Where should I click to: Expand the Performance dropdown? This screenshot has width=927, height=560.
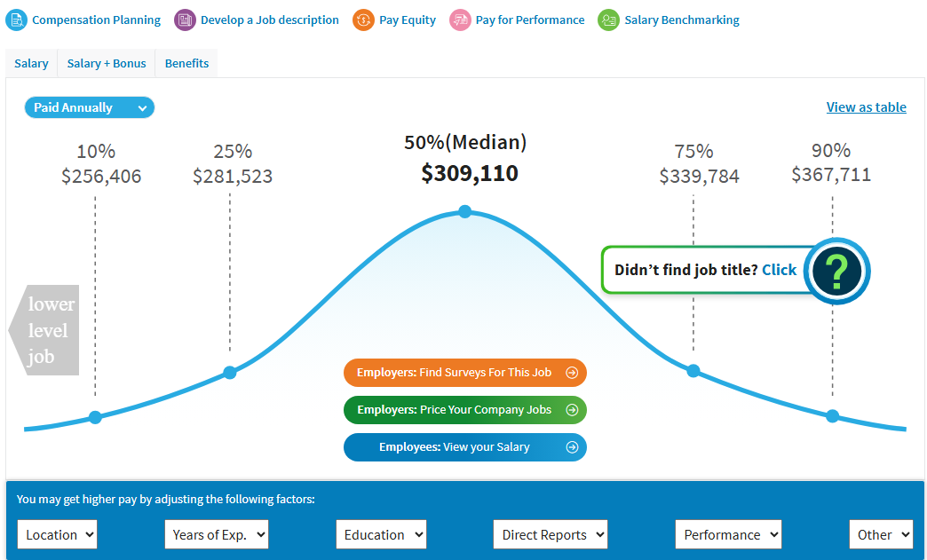click(x=728, y=534)
